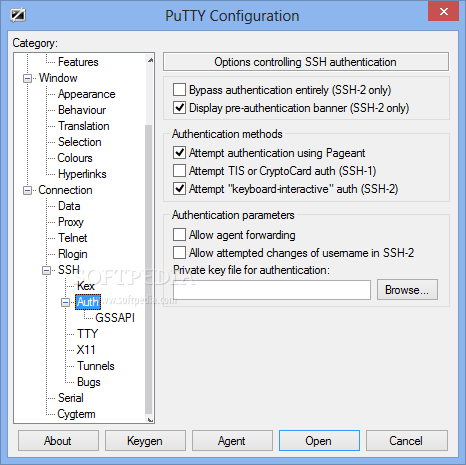Open Serial settings
The height and width of the screenshot is (465, 466).
coord(71,398)
